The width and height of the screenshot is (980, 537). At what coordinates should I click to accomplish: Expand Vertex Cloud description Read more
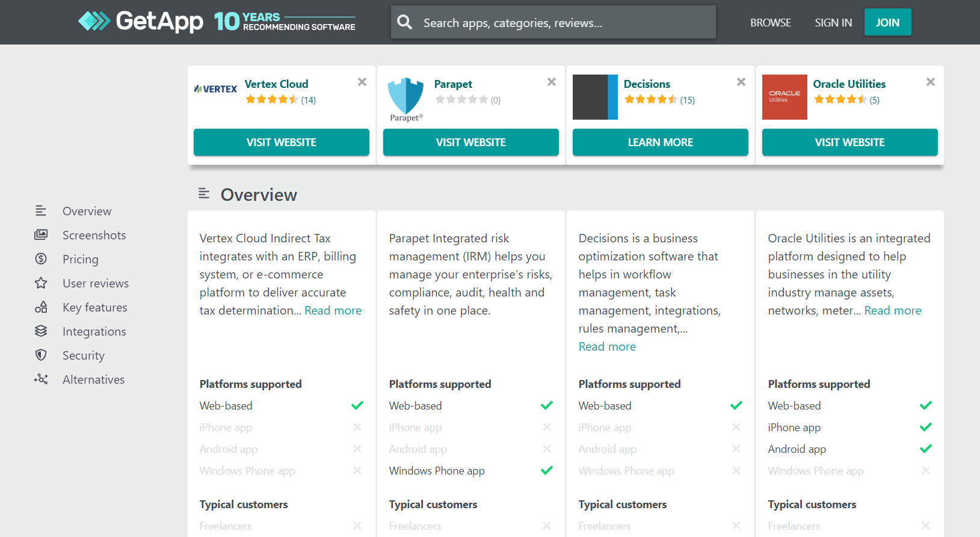(333, 310)
